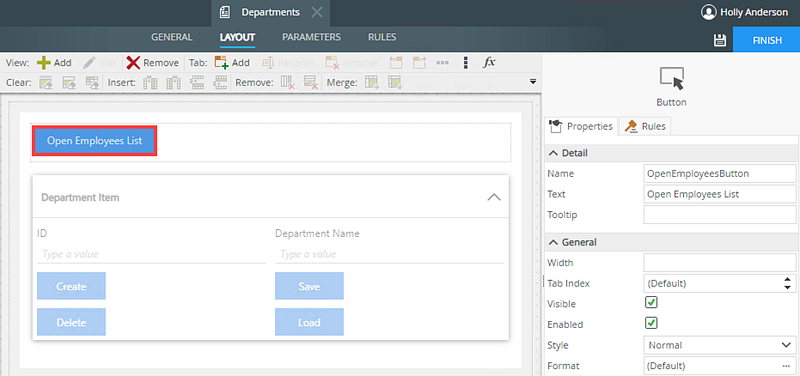The height and width of the screenshot is (376, 800).
Task: Expand the toolbar overflow arrow
Action: tap(534, 82)
